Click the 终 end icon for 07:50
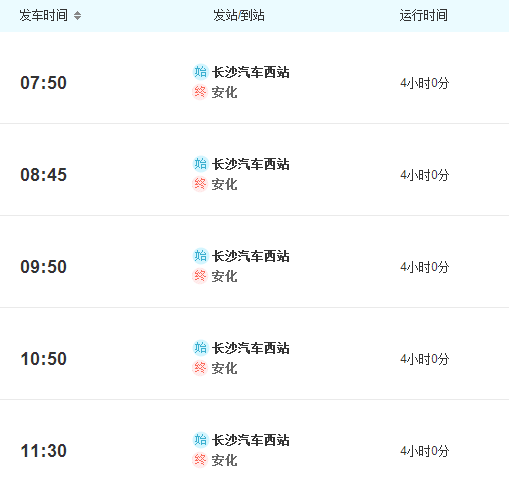This screenshot has width=509, height=489. (200, 92)
